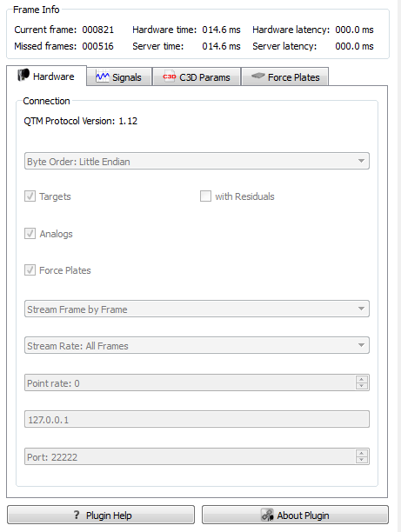Increase Point rate with up arrow
This screenshot has height=532, width=401.
(362, 379)
